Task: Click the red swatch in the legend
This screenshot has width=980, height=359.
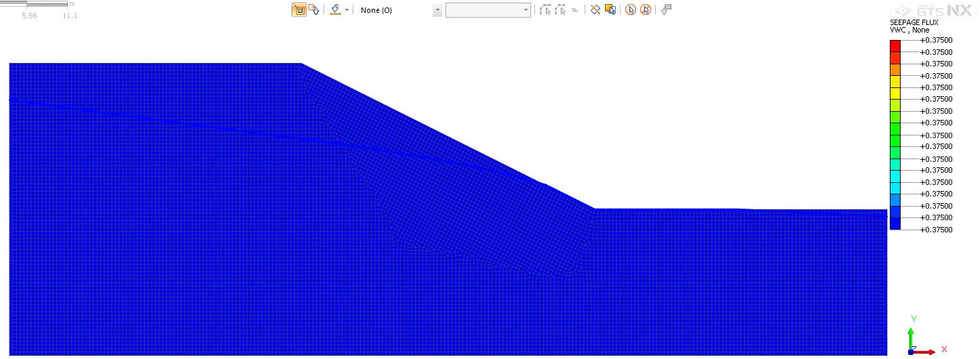Action: [895, 45]
